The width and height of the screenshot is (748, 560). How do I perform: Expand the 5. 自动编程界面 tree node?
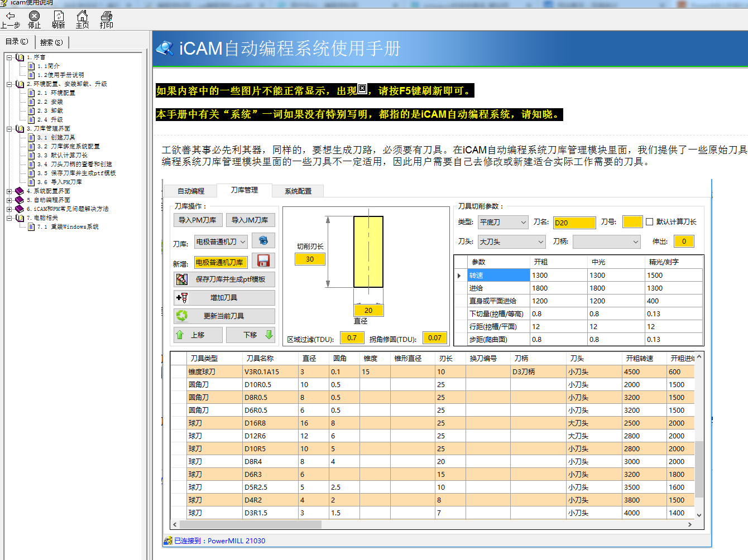(x=9, y=200)
